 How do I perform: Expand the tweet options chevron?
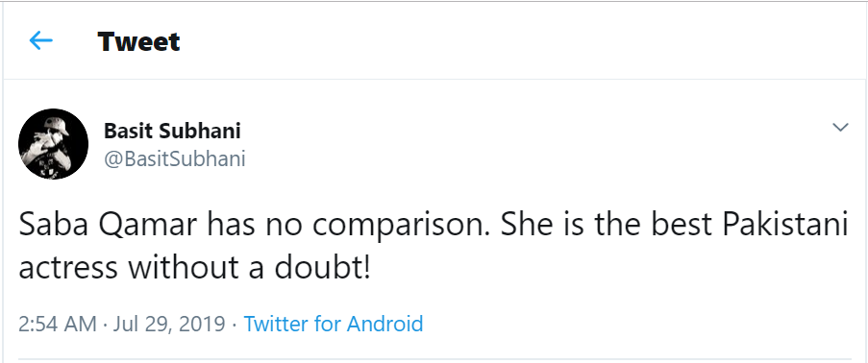(840, 128)
